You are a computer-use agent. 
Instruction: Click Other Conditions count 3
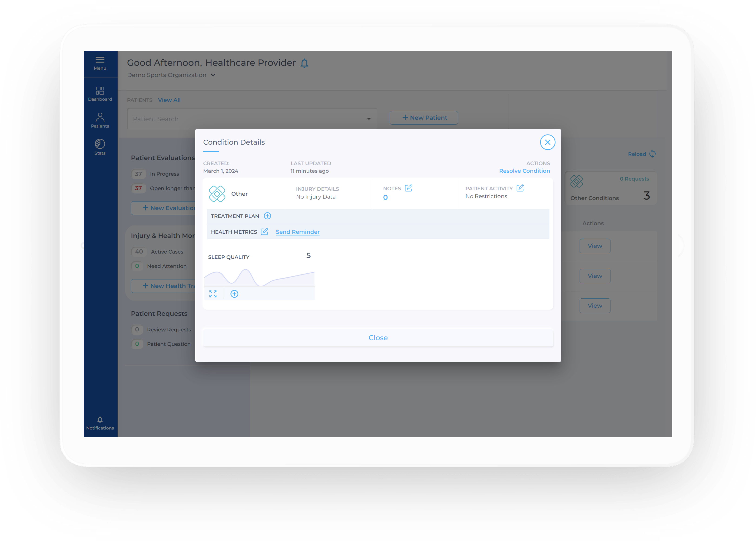tap(646, 195)
